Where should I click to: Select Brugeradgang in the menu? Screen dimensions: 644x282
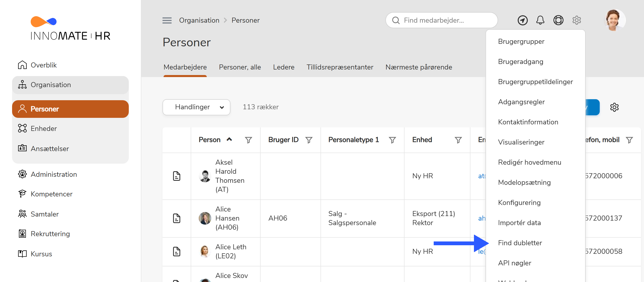click(x=521, y=62)
